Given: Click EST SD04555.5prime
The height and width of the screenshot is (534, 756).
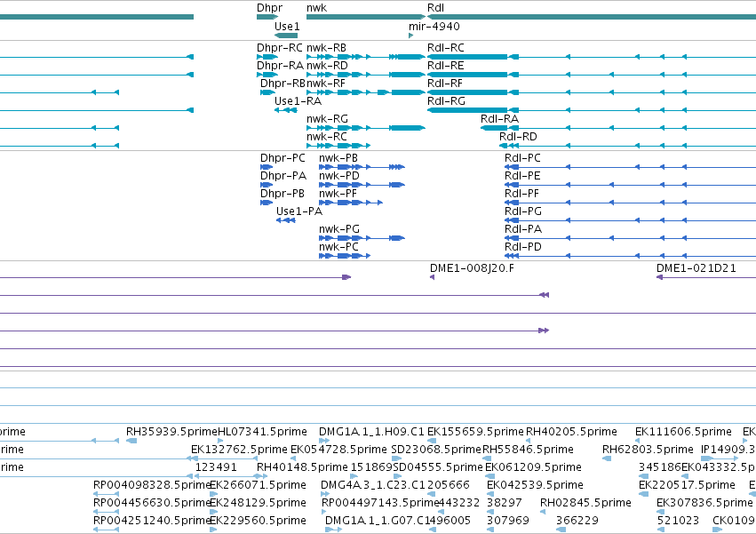Looking at the screenshot, I should click(x=438, y=467).
